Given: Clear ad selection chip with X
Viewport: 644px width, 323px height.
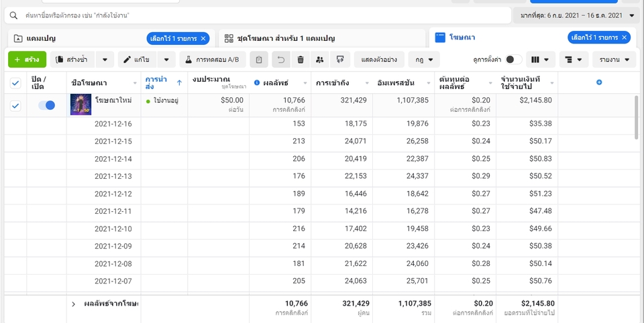Looking at the screenshot, I should pyautogui.click(x=625, y=38).
